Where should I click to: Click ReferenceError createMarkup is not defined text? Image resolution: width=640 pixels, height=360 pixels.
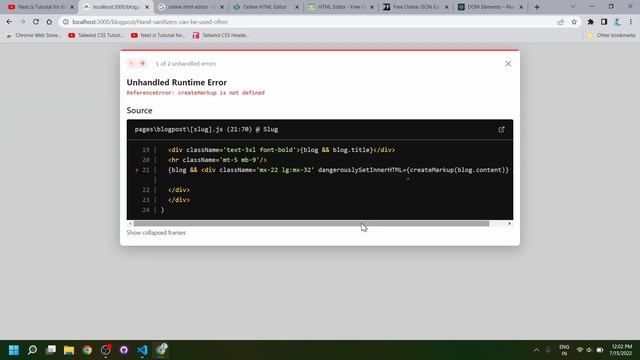pos(196,93)
